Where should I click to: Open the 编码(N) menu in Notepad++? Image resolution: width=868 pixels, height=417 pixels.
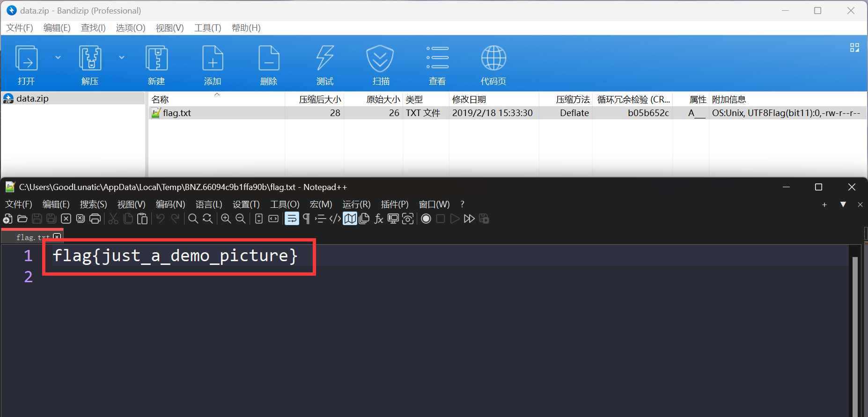tap(170, 205)
